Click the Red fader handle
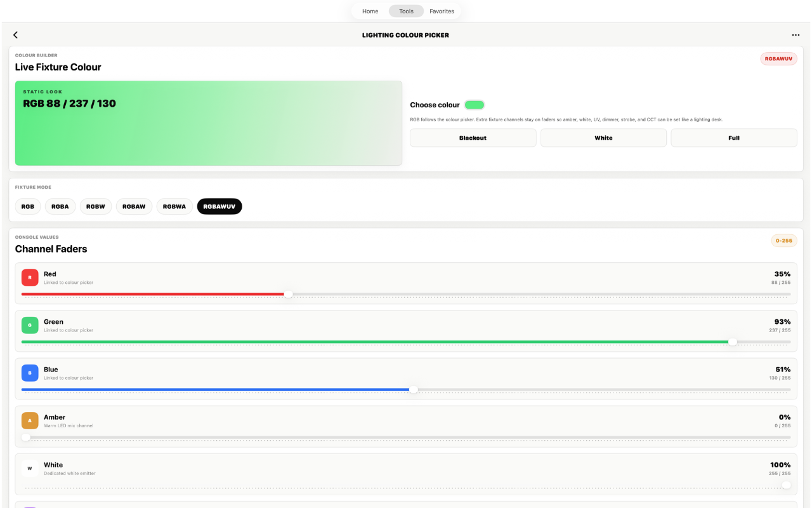This screenshot has width=812, height=508. (289, 294)
